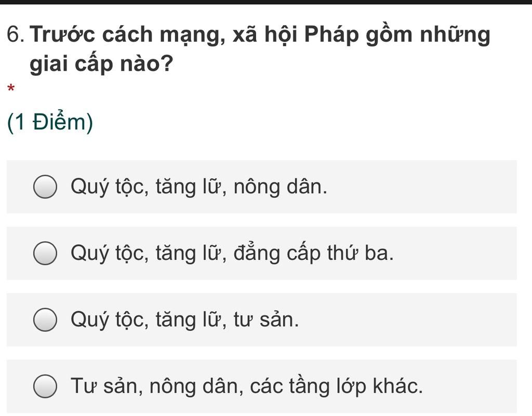
Task: Choose the radio button for "Quý tộc, tăng lữ, tư sản."
Action: point(45,320)
